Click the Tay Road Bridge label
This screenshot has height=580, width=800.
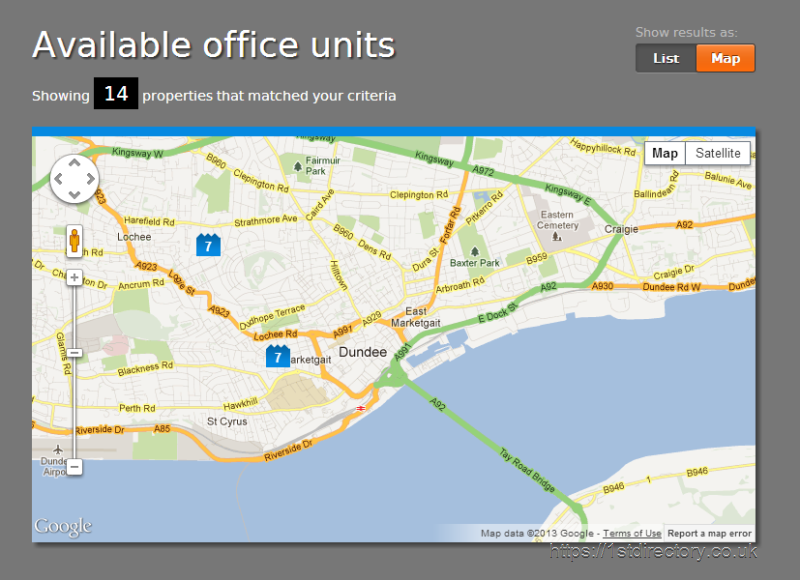(x=527, y=470)
